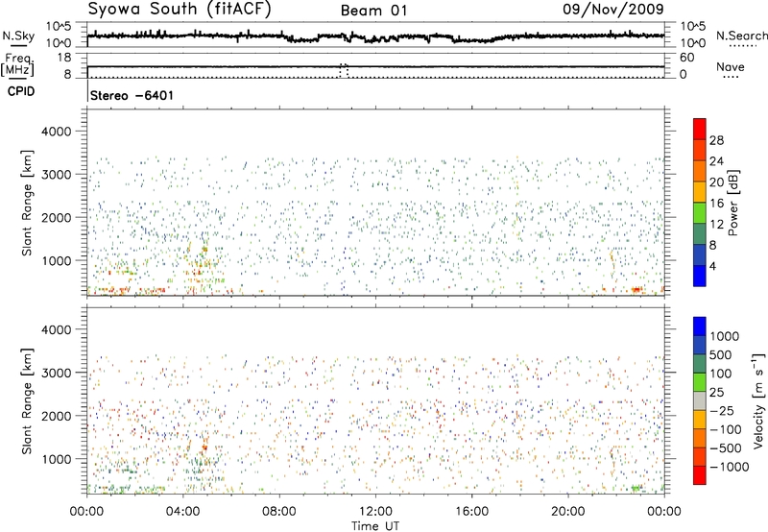Click the '12:00' time tick label
Image resolution: width=768 pixels, height=532 pixels.
click(x=375, y=512)
